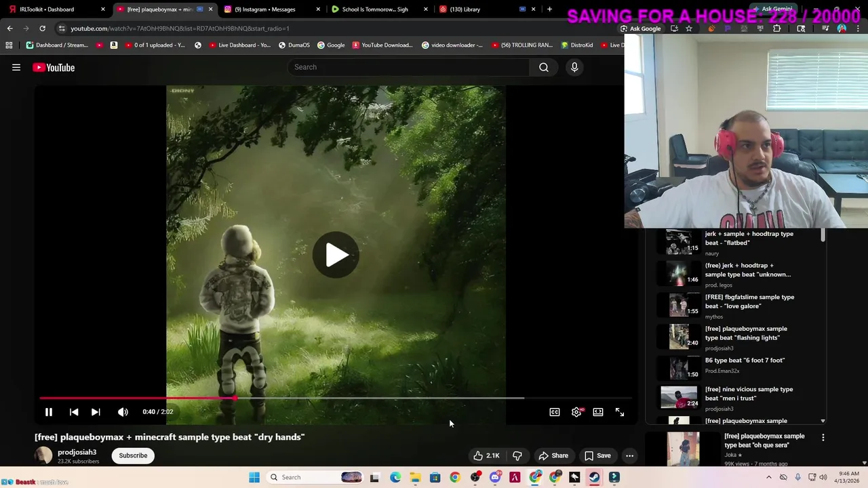868x488 pixels.
Task: Show hidden system tray icons chevron
Action: pos(768,477)
